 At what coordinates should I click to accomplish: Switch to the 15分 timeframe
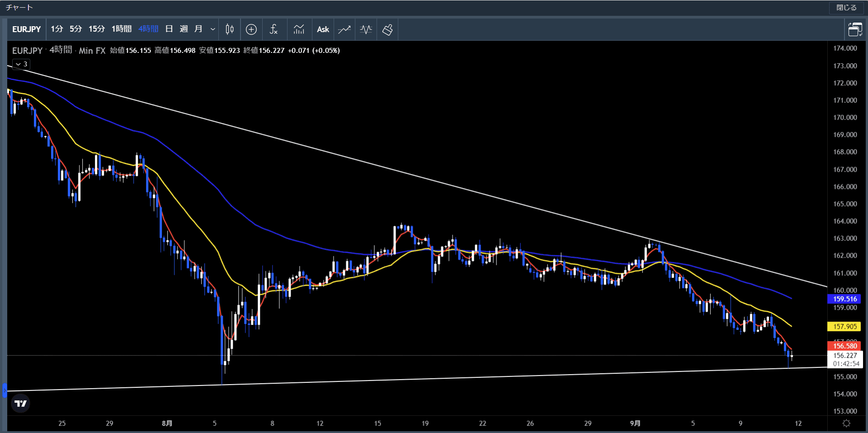click(x=97, y=29)
